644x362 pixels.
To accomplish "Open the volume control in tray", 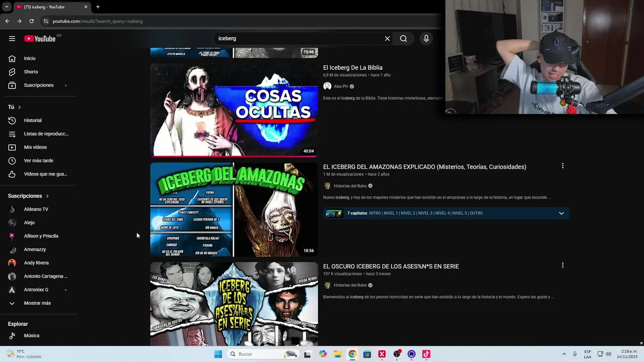I will click(x=608, y=354).
